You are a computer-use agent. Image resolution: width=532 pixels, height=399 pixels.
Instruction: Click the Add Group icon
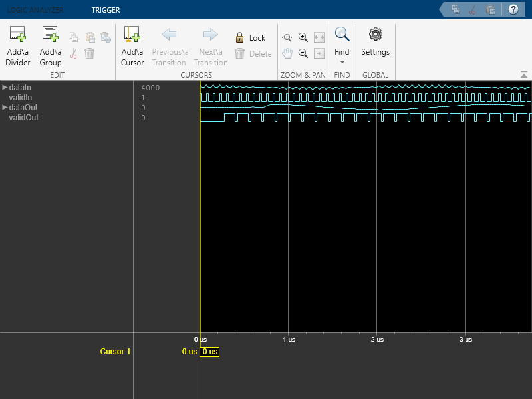click(51, 35)
